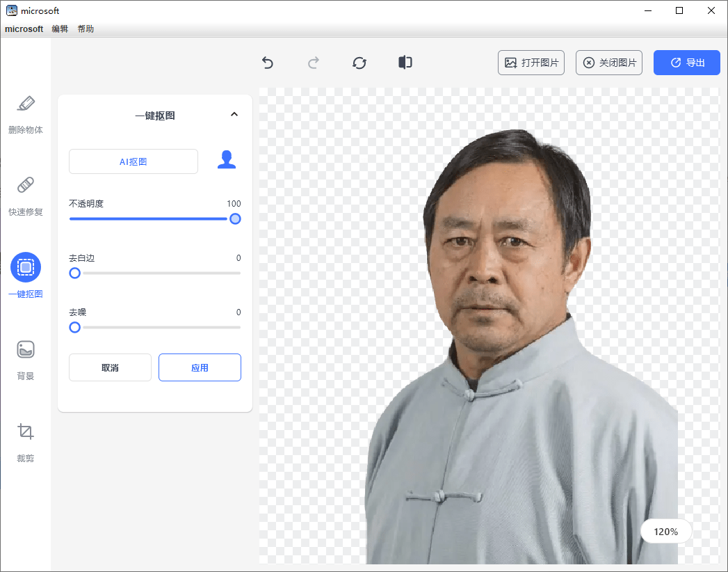Image resolution: width=728 pixels, height=572 pixels.
Task: Run AI抠图 cutout
Action: (133, 161)
